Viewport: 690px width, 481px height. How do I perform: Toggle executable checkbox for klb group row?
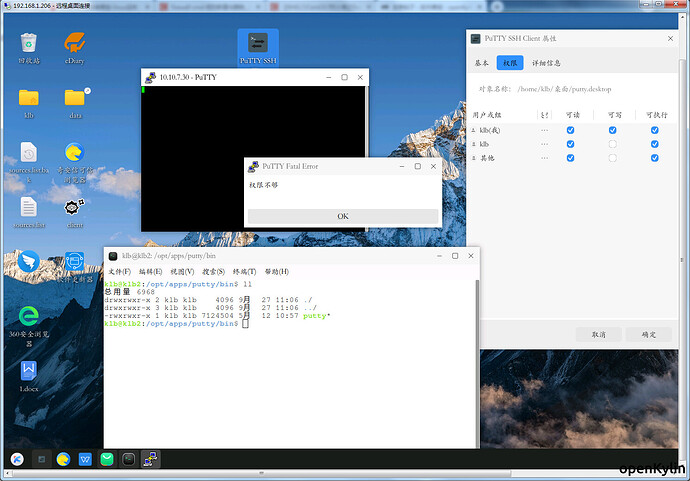pyautogui.click(x=654, y=144)
